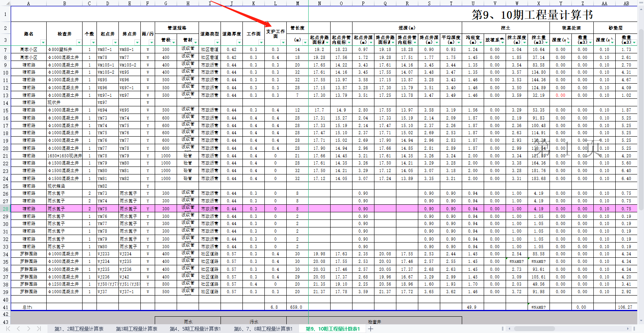Go to the next sheet with navigation arrow
This screenshot has height=333, width=644.
coord(29,329)
